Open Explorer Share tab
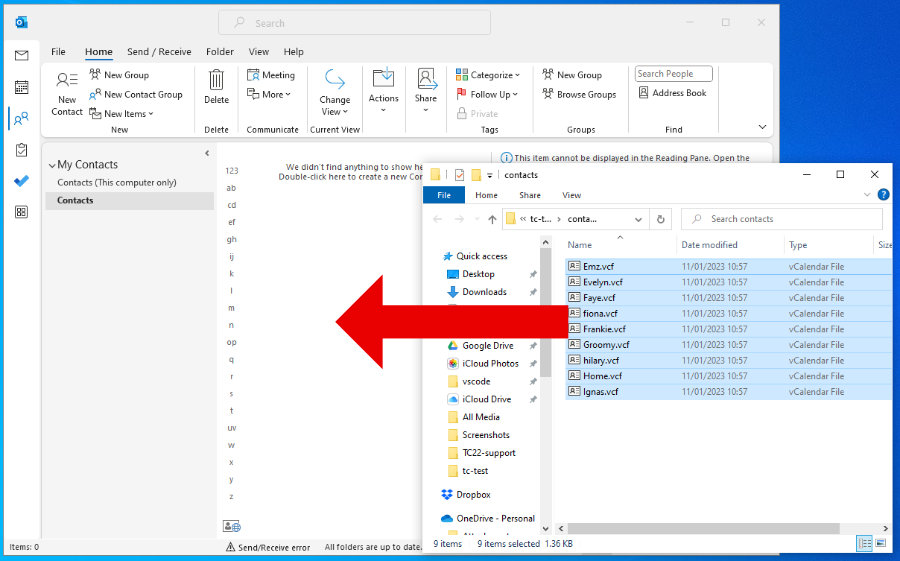 pos(530,195)
